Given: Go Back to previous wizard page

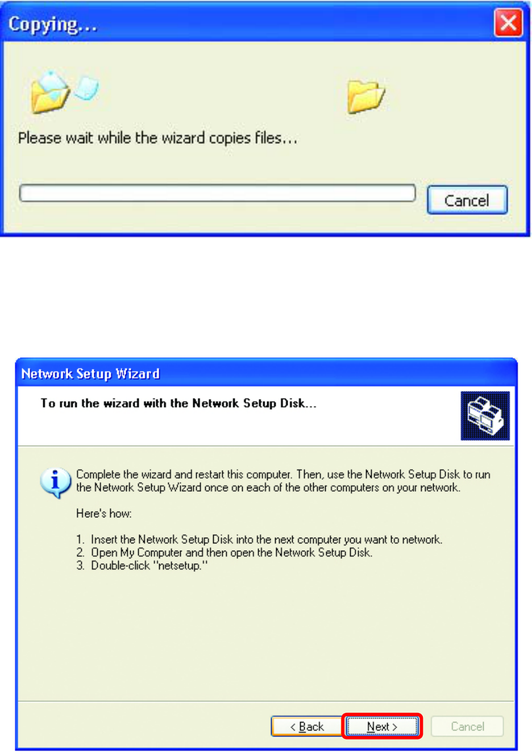Looking at the screenshot, I should 307,726.
